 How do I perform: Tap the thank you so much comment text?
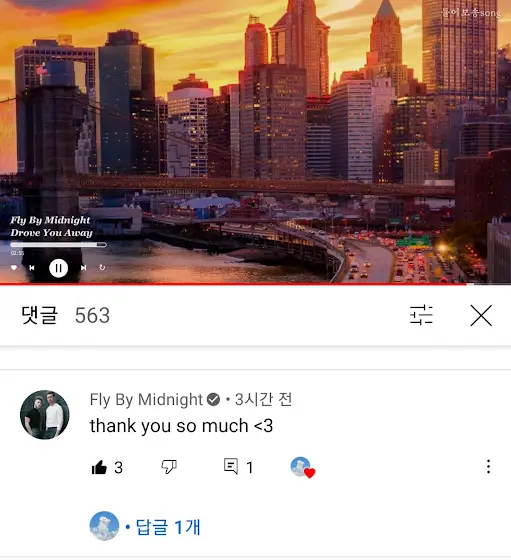pyautogui.click(x=181, y=426)
